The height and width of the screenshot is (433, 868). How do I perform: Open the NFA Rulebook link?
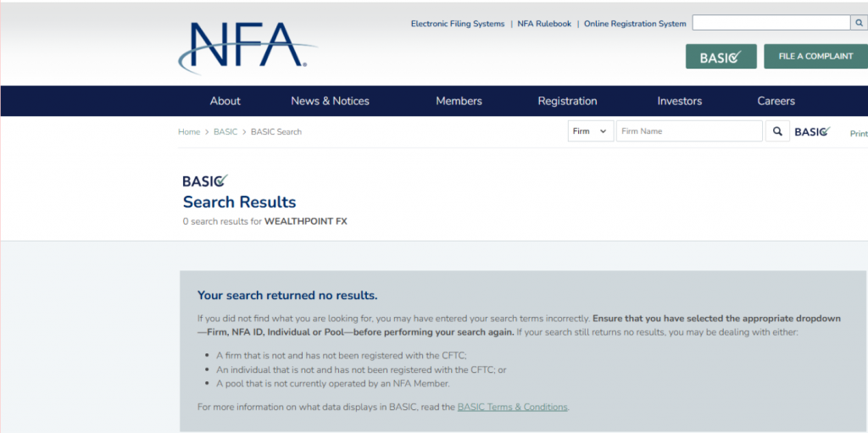point(544,24)
